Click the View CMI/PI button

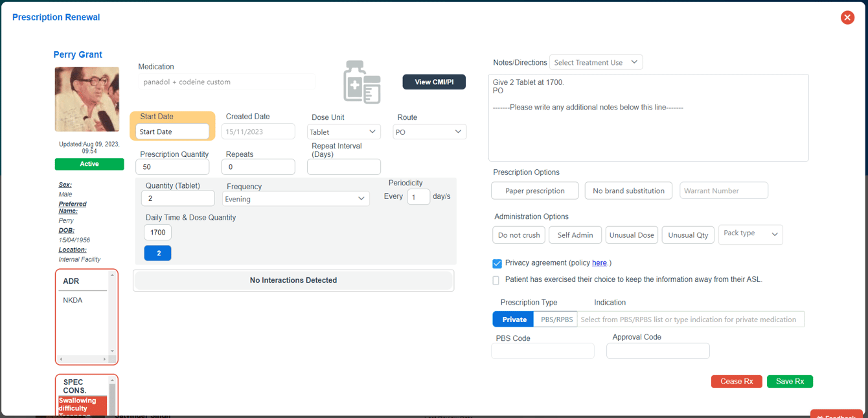[x=434, y=82]
